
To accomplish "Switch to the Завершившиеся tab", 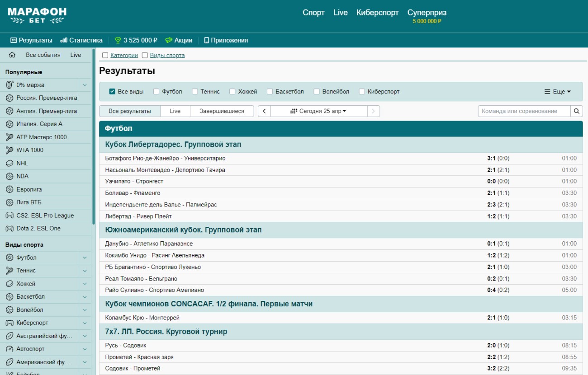I will [222, 111].
